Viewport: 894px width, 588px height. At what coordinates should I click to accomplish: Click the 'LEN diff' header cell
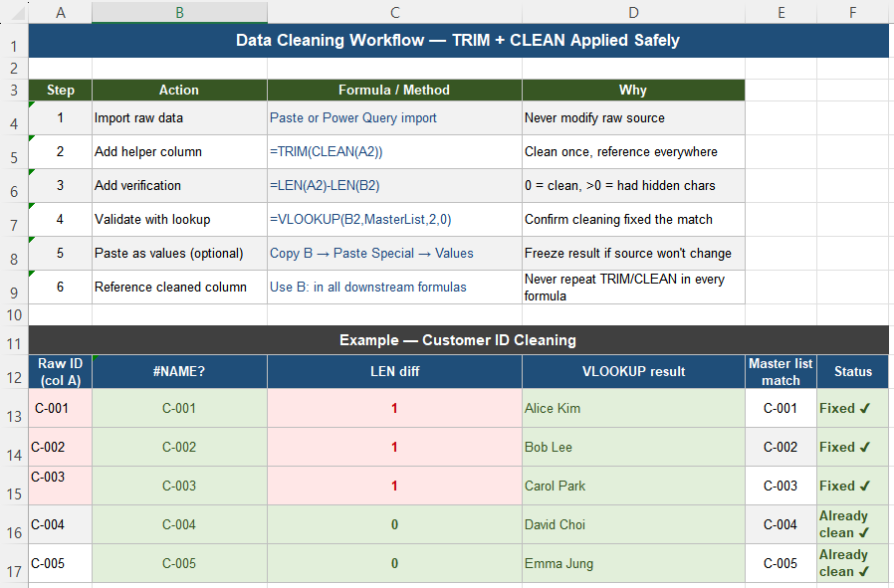(394, 372)
